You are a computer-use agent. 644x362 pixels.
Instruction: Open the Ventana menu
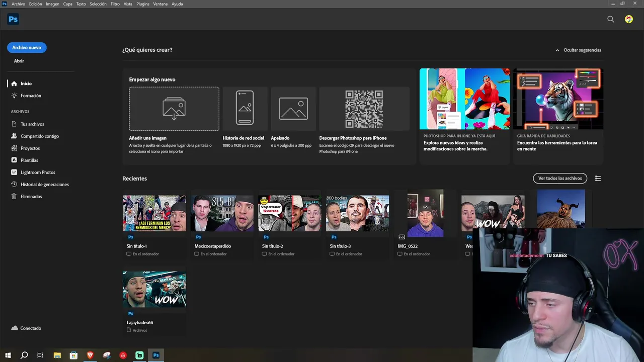pos(160,4)
